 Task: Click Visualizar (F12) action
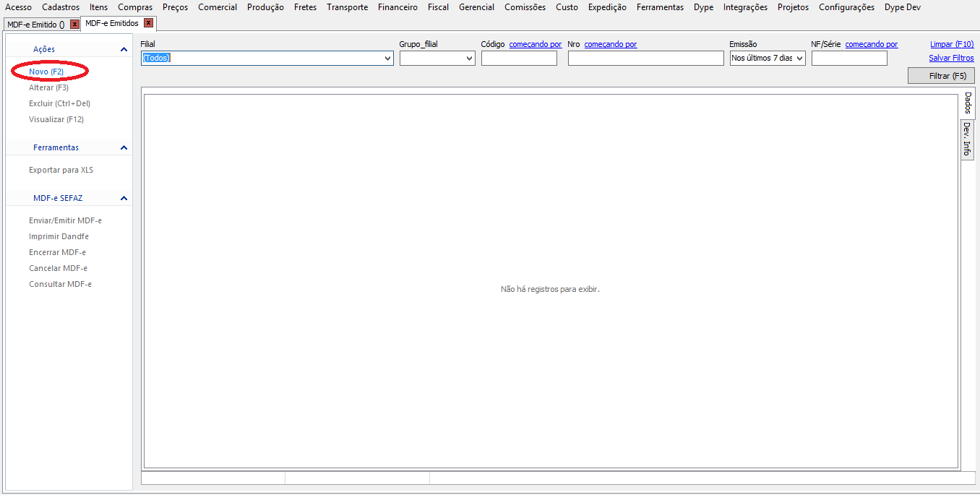(x=56, y=119)
